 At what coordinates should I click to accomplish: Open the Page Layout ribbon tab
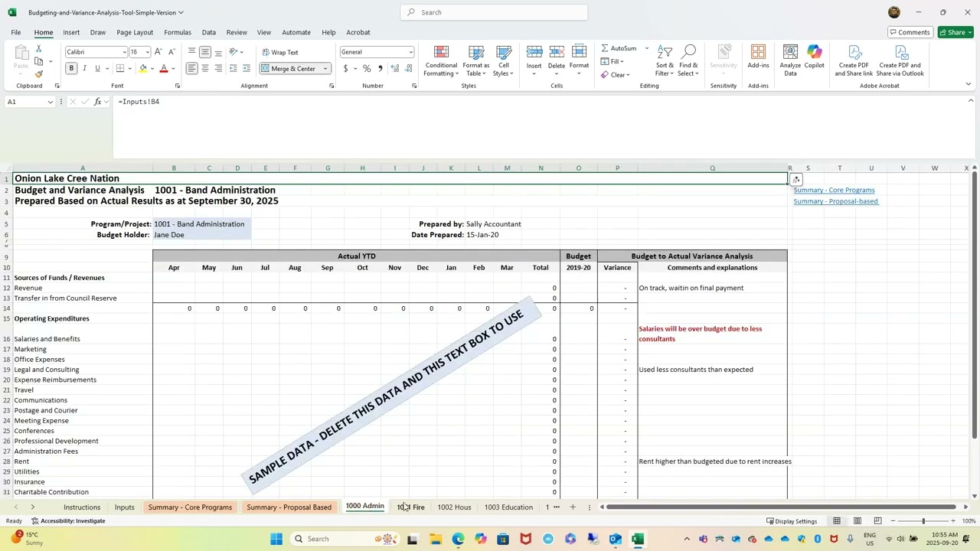(x=135, y=32)
